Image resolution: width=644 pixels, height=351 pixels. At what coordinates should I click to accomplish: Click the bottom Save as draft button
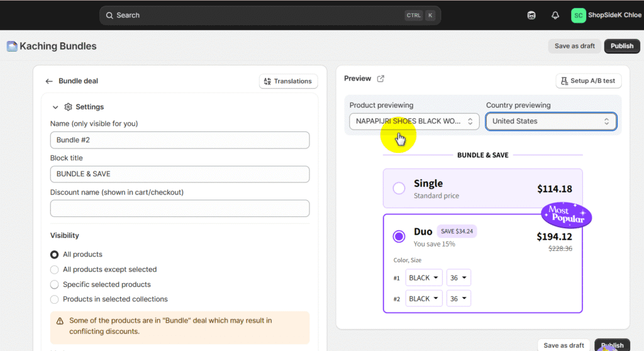563,345
